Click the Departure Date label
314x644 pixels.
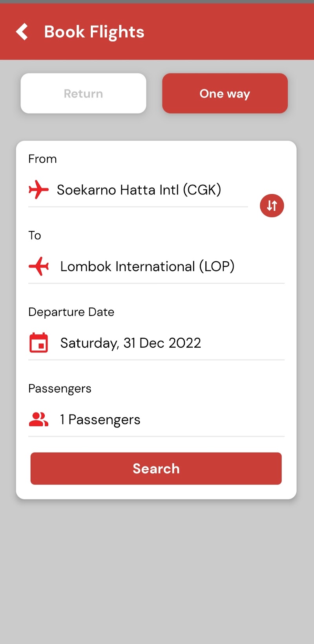coord(71,312)
